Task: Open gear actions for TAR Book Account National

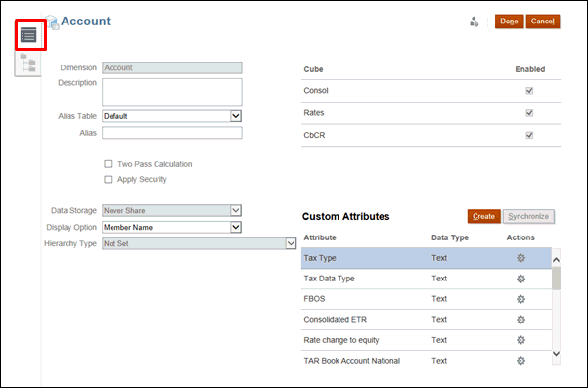Action: [x=520, y=361]
